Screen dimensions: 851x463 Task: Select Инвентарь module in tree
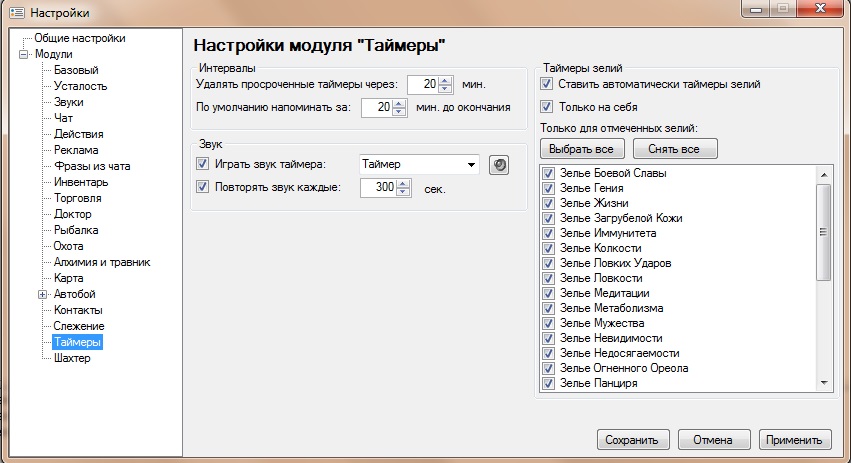pos(81,182)
